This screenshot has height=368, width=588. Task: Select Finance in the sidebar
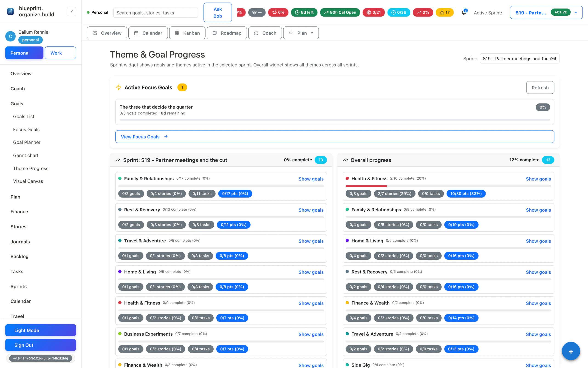(x=19, y=212)
